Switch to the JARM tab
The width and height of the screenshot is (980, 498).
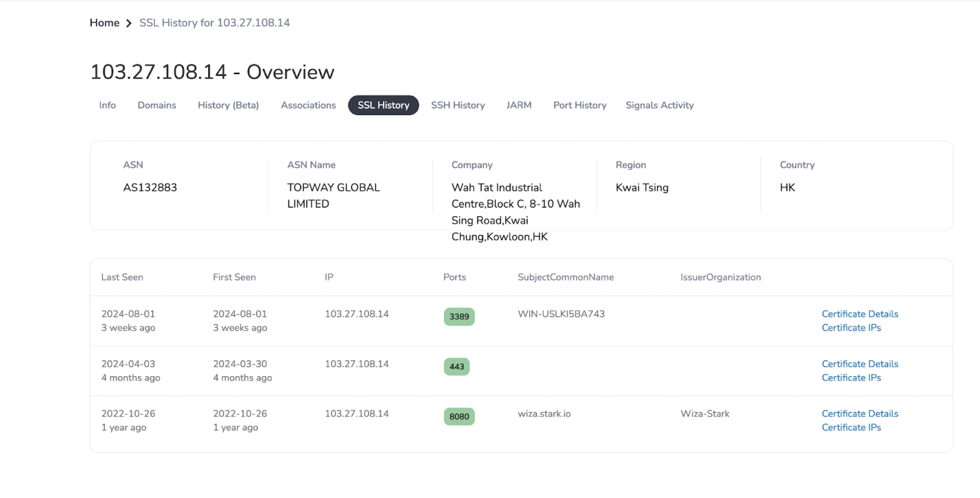click(x=519, y=105)
